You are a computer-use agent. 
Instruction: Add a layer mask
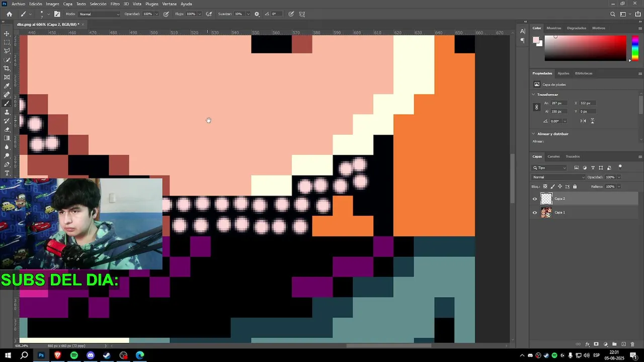(596, 344)
